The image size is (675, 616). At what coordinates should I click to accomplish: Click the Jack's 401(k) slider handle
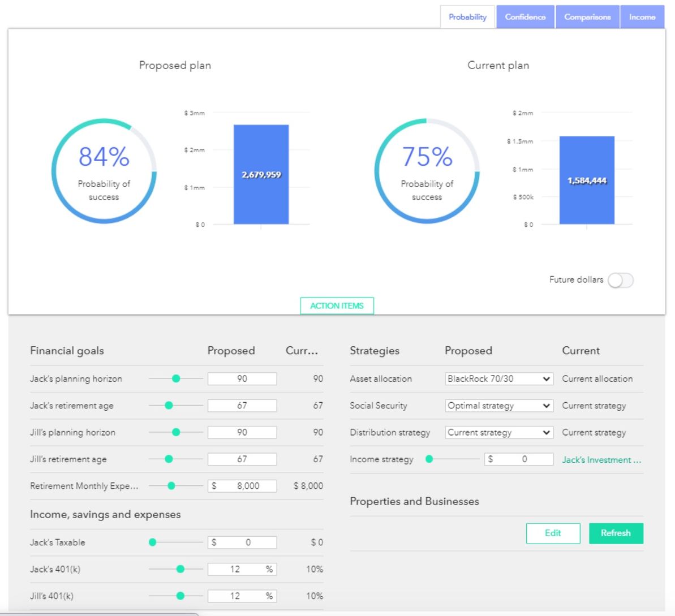[180, 569]
